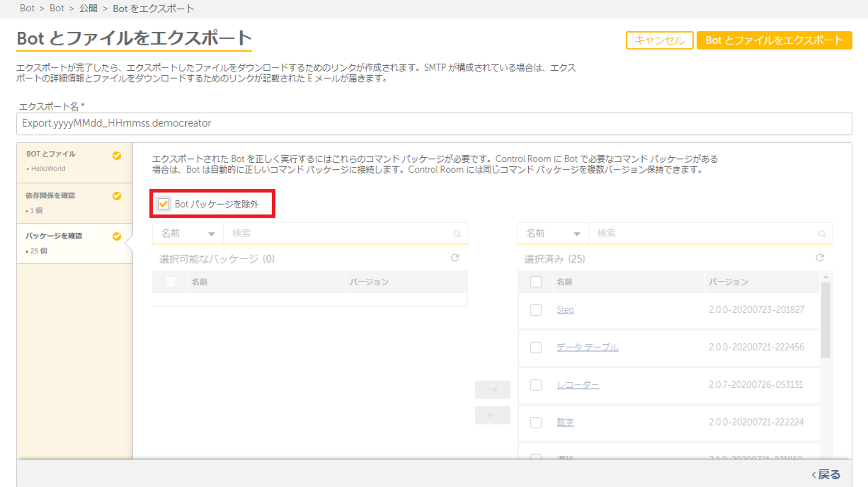This screenshot has width=868, height=487.
Task: Click checkmark icon beside 依存関係を確認 step
Action: pyautogui.click(x=117, y=196)
